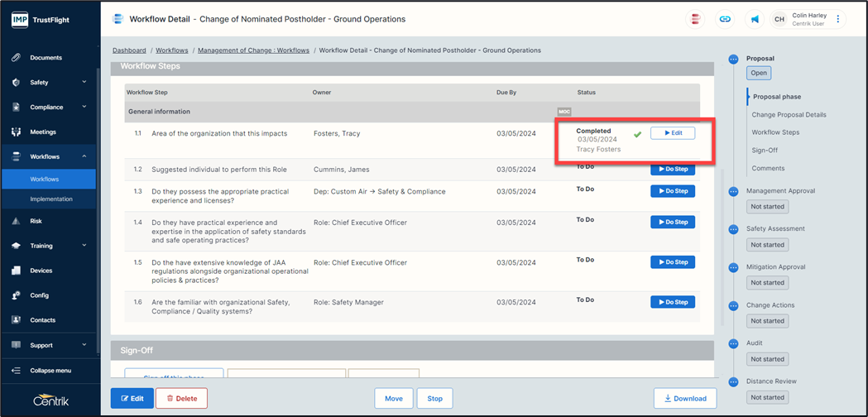The width and height of the screenshot is (868, 417).
Task: Open the Documents sidebar icon
Action: point(17,58)
